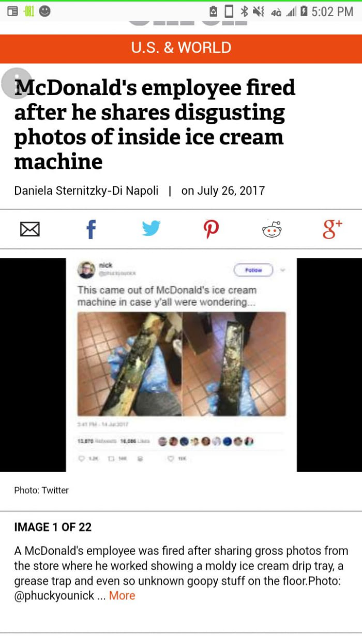This screenshot has width=362, height=644.
Task: Tap right black area for next image
Action: (329, 364)
